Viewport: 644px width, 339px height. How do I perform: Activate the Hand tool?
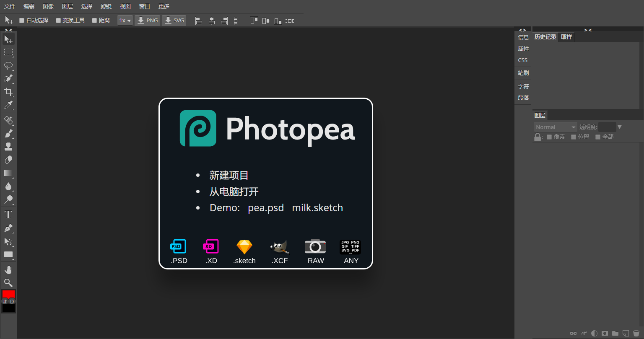coord(8,270)
